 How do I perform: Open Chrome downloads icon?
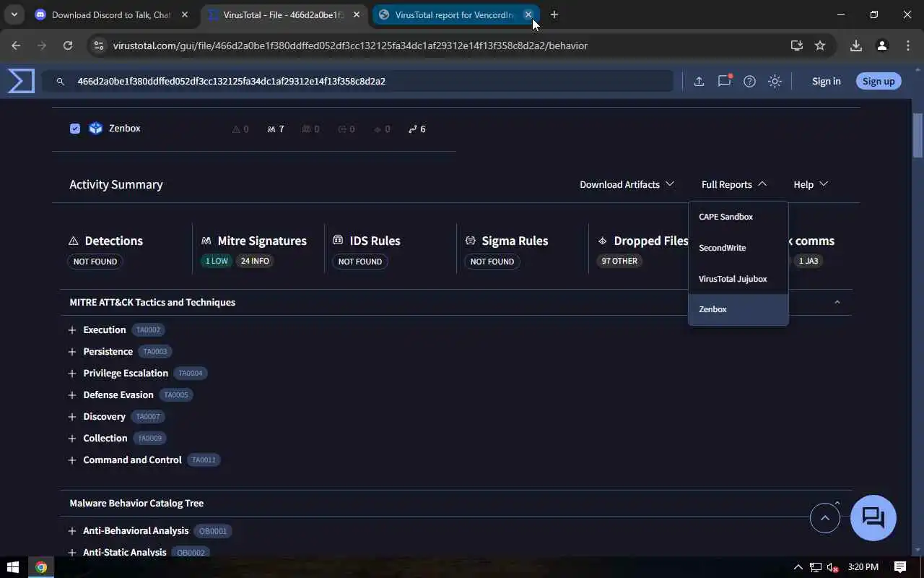856,46
